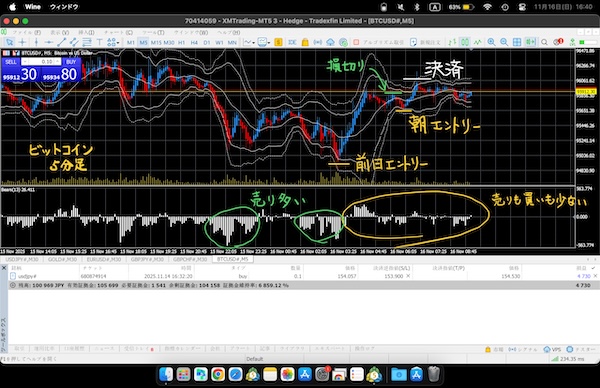The width and height of the screenshot is (600, 388).
Task: Open the new order button
Action: pos(425,42)
